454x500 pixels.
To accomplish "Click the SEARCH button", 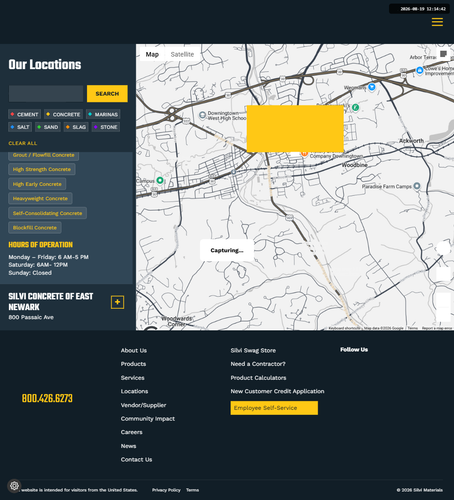I will coord(107,94).
